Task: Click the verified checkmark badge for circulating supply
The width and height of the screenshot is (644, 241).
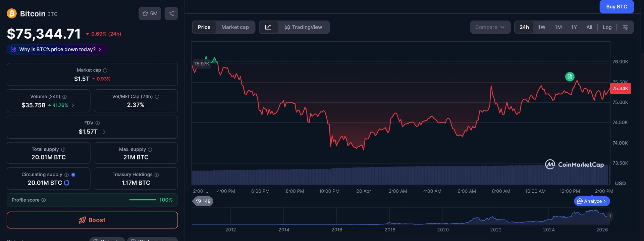Action: pyautogui.click(x=73, y=175)
